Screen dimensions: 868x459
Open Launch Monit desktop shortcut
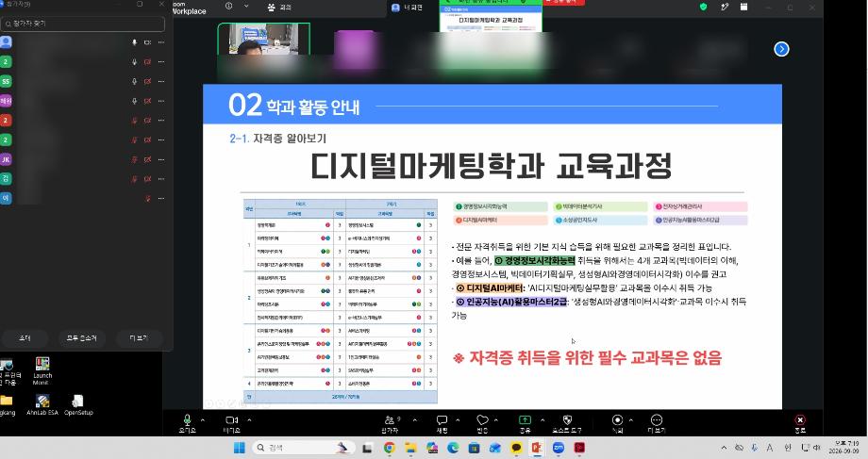point(42,370)
